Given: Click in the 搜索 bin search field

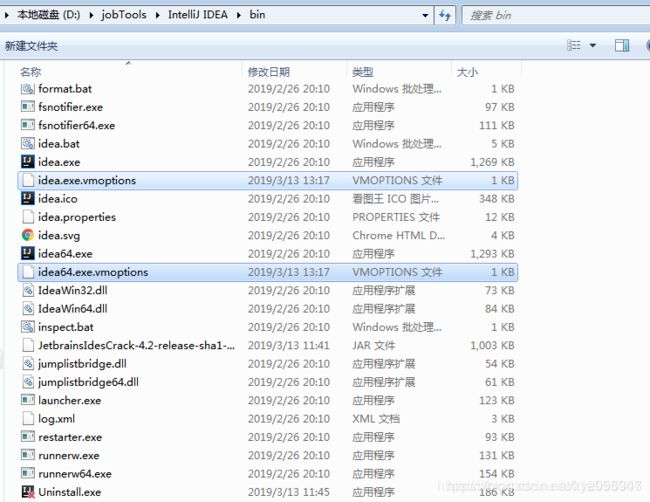Looking at the screenshot, I should (x=555, y=15).
